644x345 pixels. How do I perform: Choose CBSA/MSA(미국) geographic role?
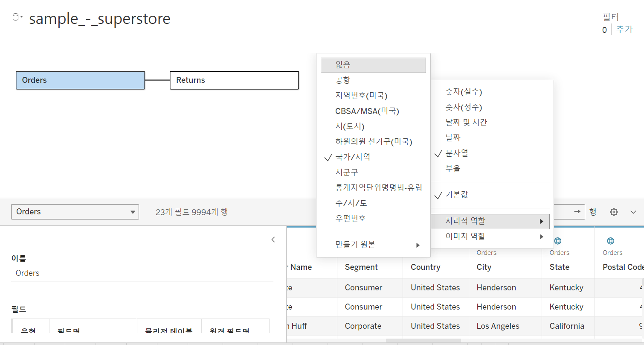point(373,111)
